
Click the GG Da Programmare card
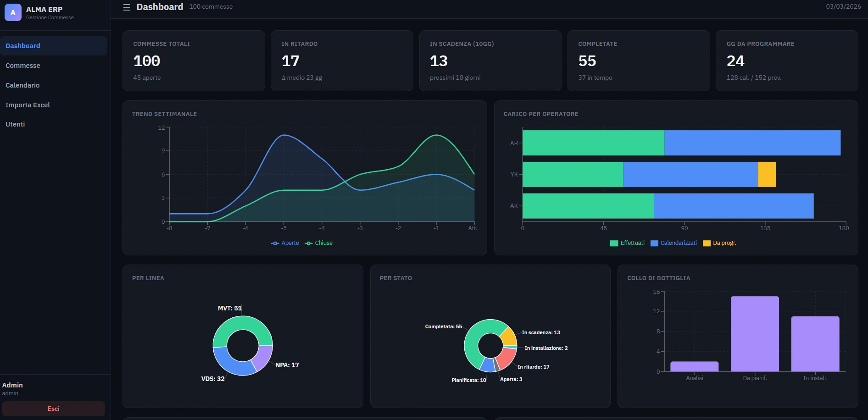(x=787, y=61)
